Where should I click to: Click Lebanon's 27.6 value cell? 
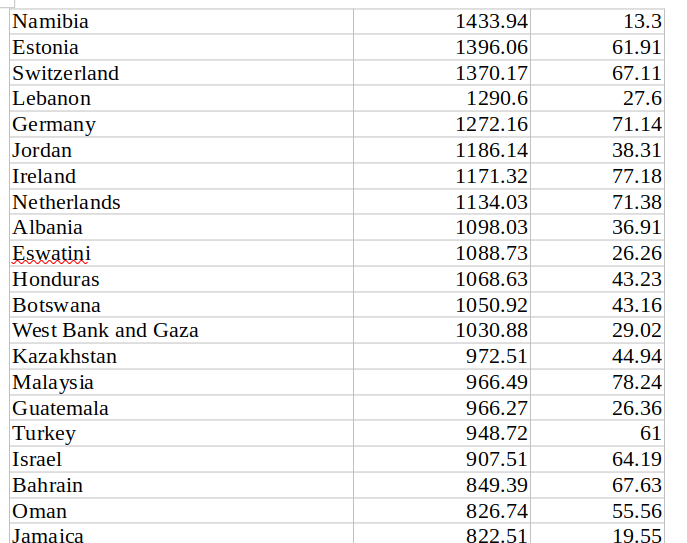[x=597, y=98]
